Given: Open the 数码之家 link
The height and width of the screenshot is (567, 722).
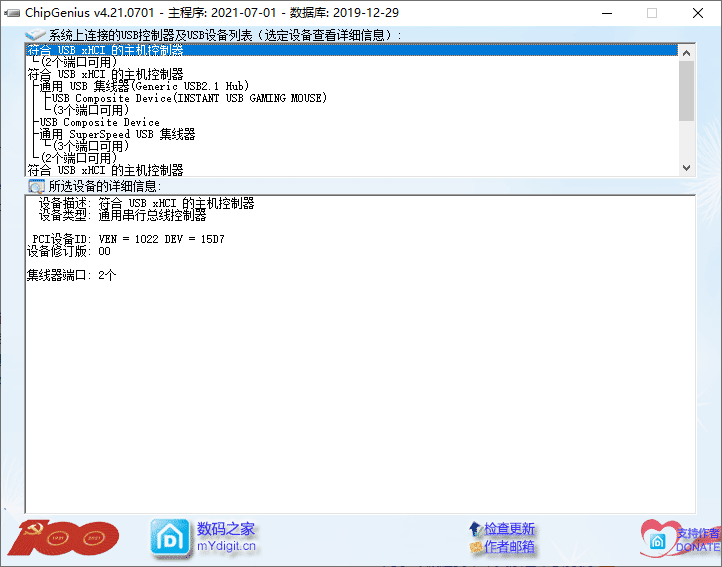Looking at the screenshot, I should (x=226, y=529).
